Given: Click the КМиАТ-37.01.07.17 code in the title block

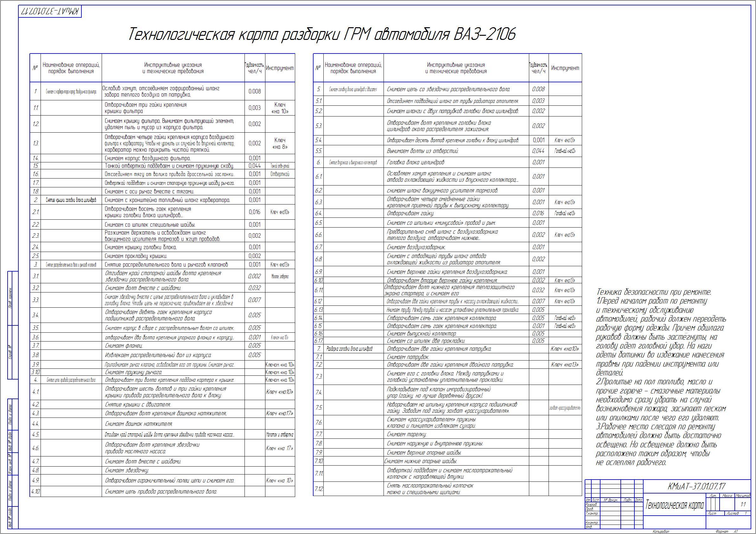Looking at the screenshot, I should pyautogui.click(x=696, y=486).
